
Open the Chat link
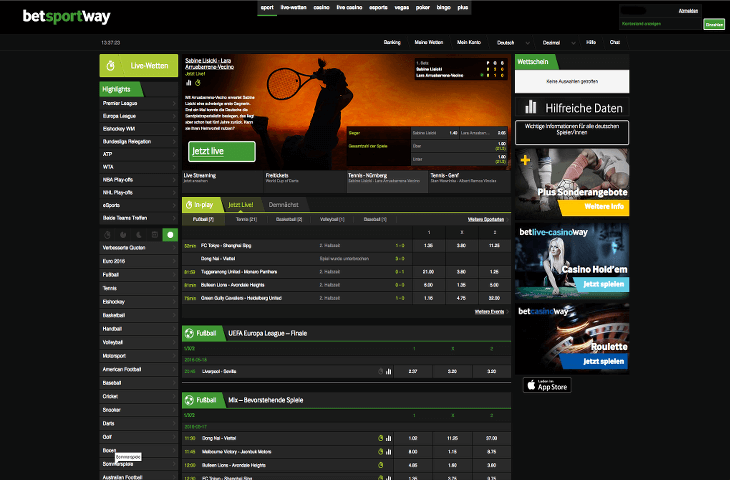(x=615, y=42)
